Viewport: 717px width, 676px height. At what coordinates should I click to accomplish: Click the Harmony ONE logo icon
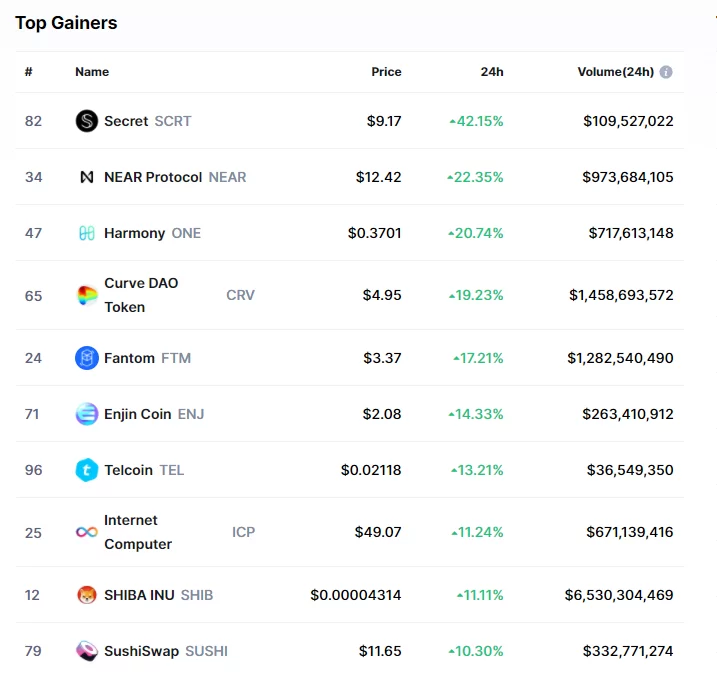[x=87, y=233]
